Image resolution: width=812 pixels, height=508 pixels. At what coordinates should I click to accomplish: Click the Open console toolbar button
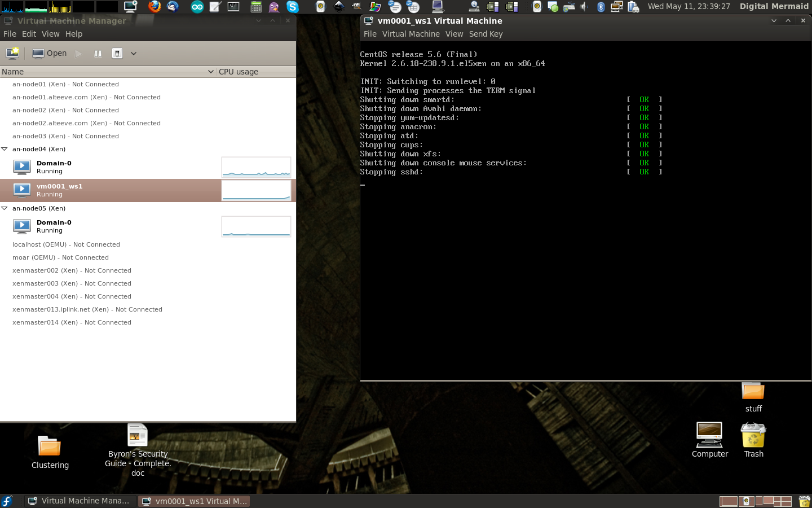[x=50, y=53]
